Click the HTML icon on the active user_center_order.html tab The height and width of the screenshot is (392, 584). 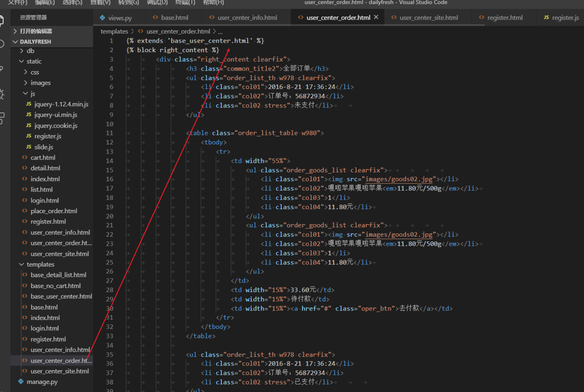pos(300,18)
